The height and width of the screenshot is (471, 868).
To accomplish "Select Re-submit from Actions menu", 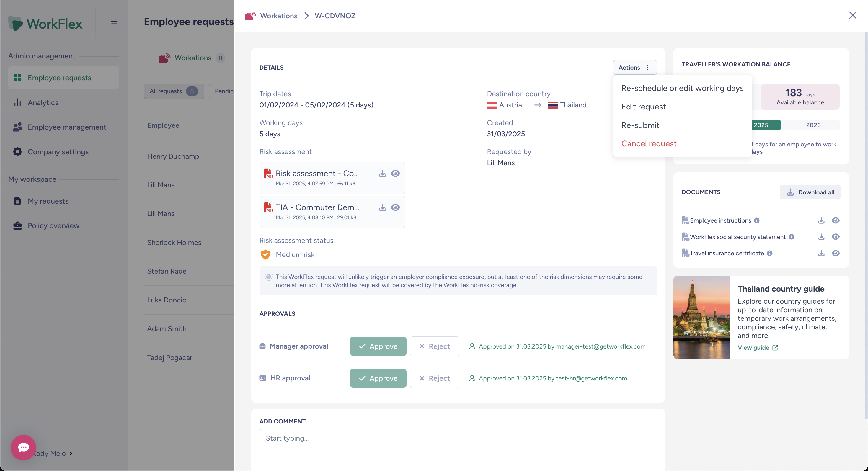I will [682, 125].
